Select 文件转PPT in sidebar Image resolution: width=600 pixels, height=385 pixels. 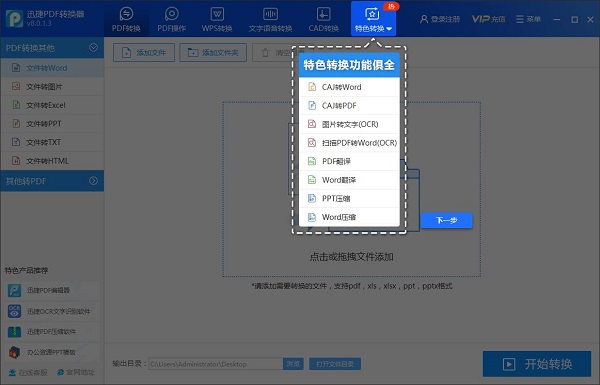[52, 124]
